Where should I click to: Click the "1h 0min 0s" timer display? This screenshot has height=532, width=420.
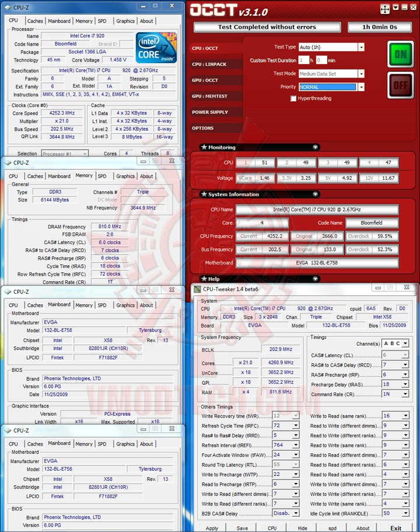(380, 27)
